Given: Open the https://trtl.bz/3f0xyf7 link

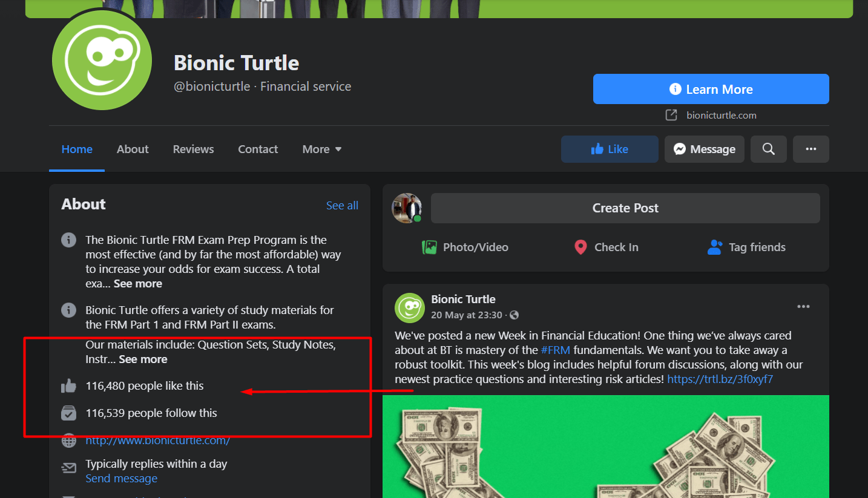Looking at the screenshot, I should point(720,379).
